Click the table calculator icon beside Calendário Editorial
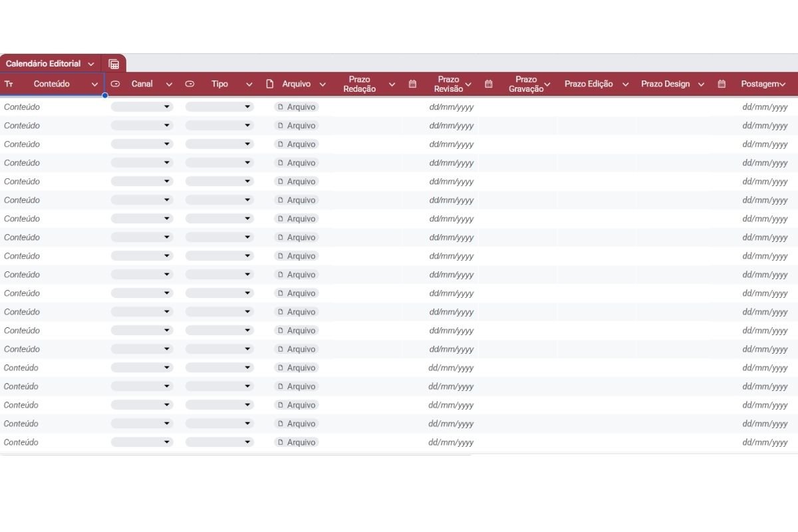 point(114,64)
